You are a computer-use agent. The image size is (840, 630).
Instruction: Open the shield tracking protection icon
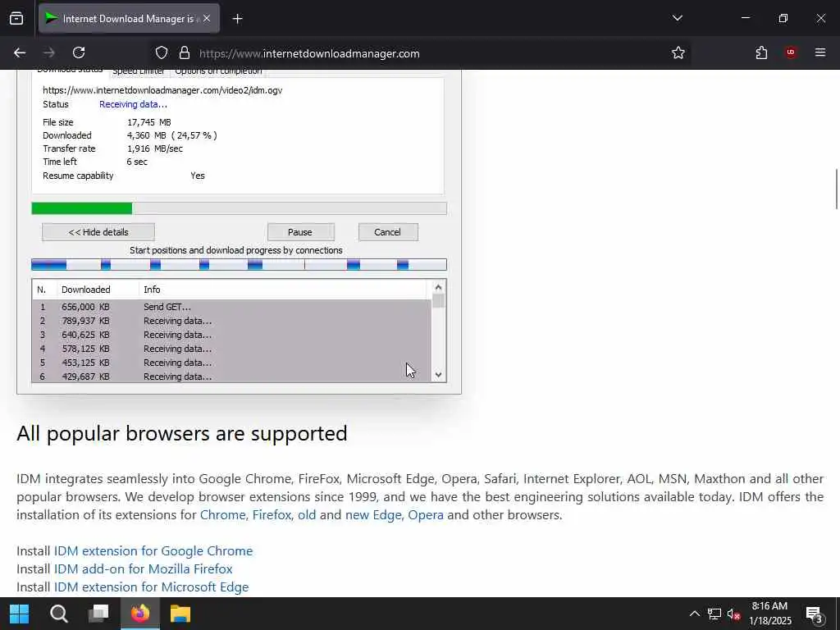(x=162, y=52)
